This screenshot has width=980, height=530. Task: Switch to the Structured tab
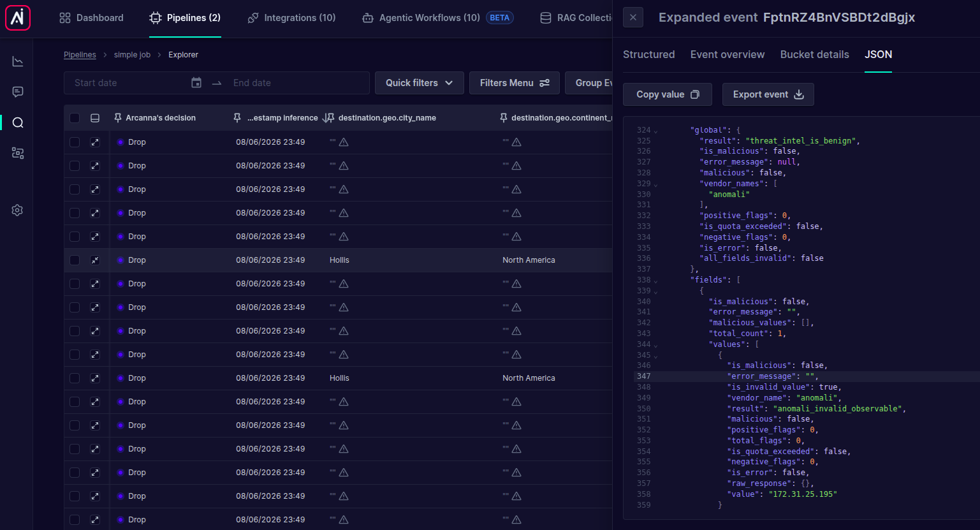(x=648, y=54)
